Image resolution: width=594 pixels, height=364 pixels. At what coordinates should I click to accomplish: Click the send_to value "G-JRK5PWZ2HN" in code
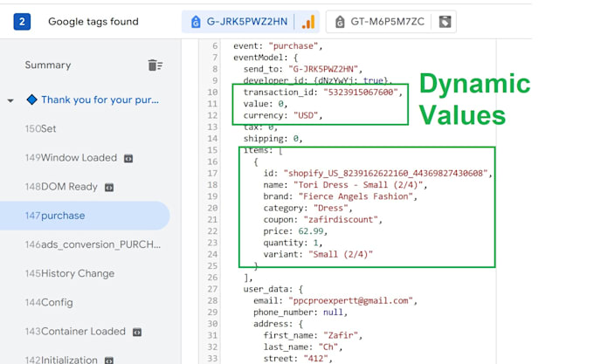[323, 69]
